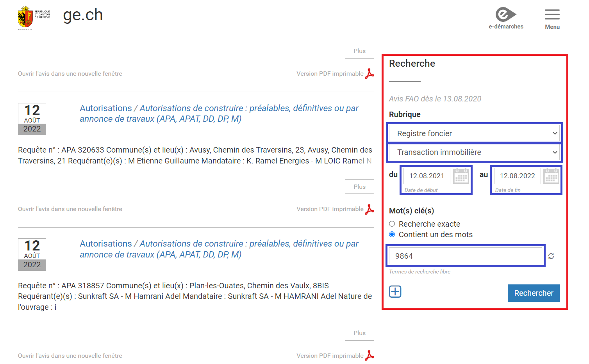Image resolution: width=589 pixels, height=364 pixels.
Task: Reset the keyword search with the refresh icon
Action: pos(551,256)
